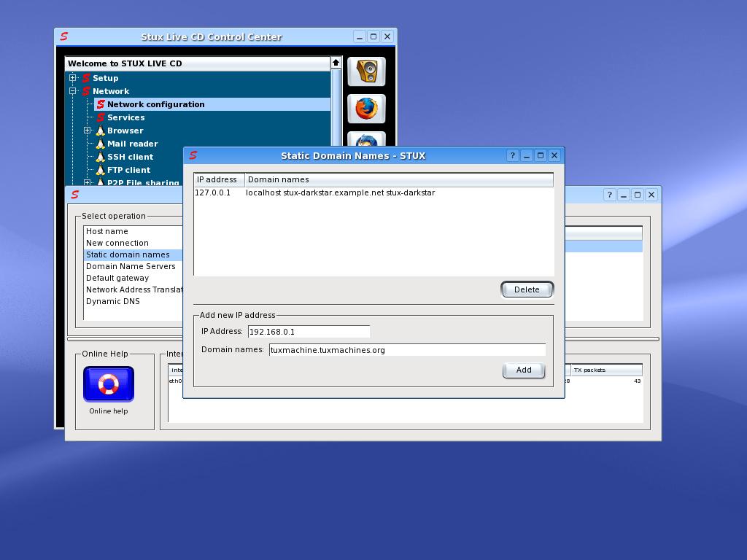Expand the Setup tree node
The width and height of the screenshot is (747, 560).
[x=72, y=77]
